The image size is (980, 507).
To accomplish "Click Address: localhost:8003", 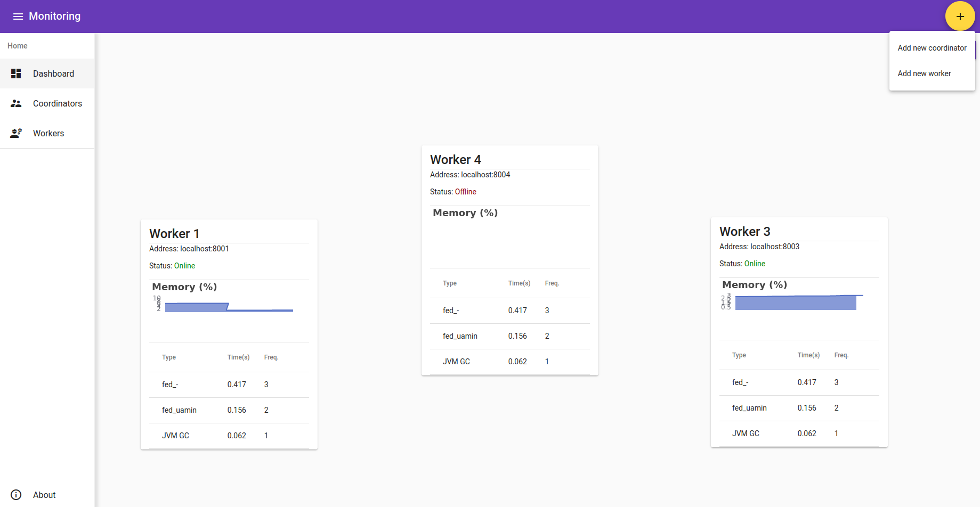I will (759, 247).
